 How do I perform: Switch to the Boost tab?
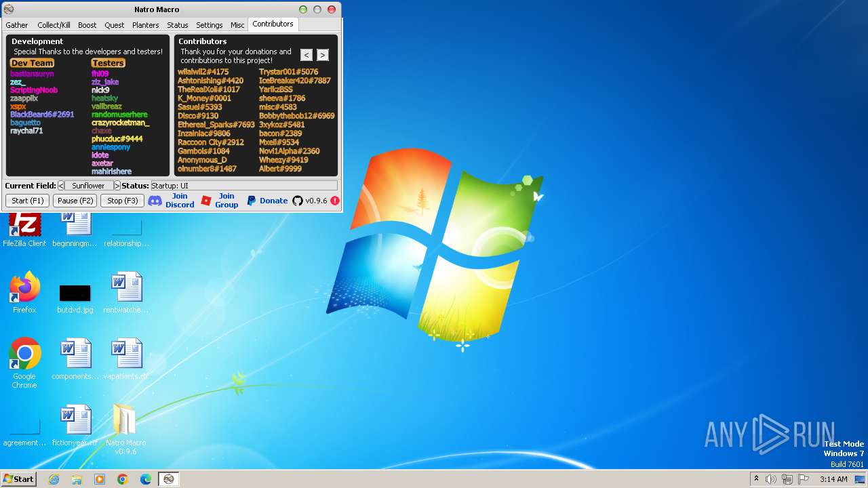tap(87, 25)
